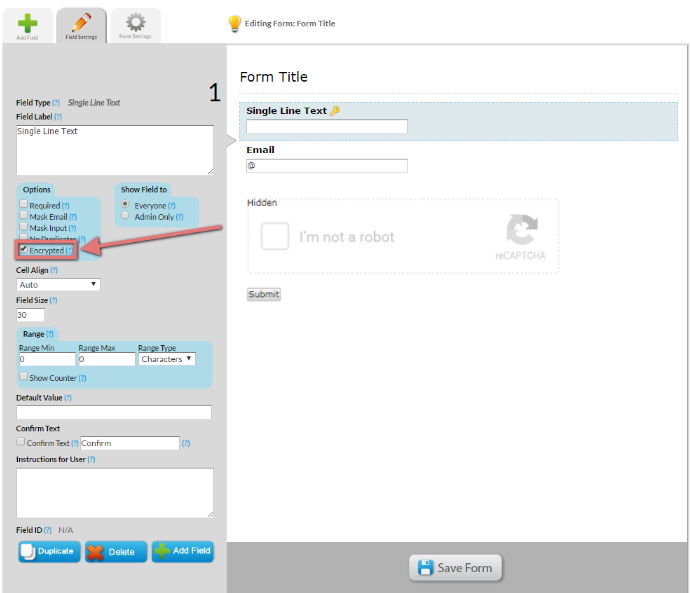Viewport: 690px width, 593px height.
Task: Open help for Default Value
Action: click(x=68, y=398)
